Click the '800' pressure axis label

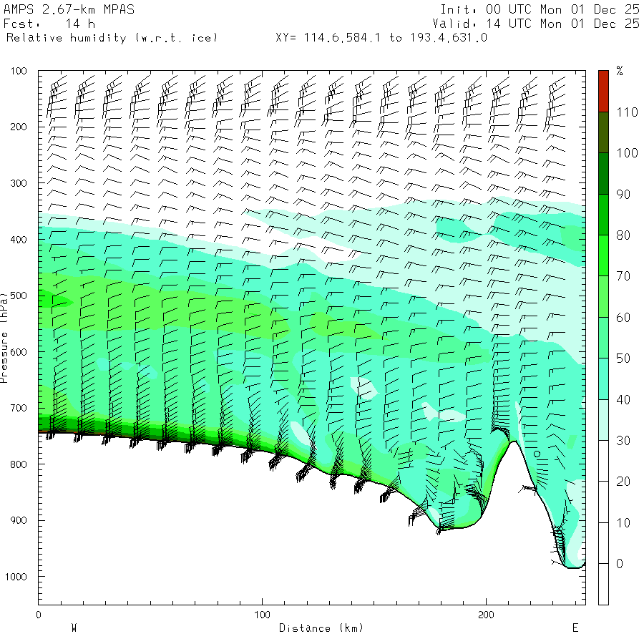coord(19,464)
